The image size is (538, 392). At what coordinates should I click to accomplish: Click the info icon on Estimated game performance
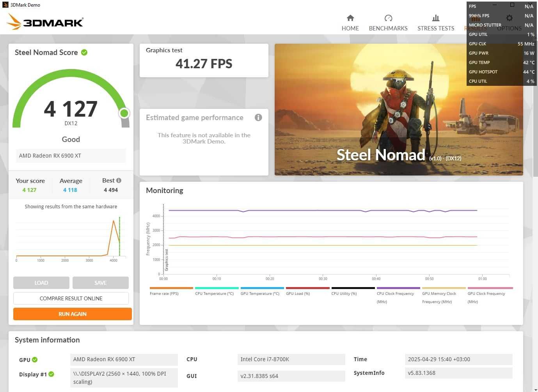tap(258, 117)
